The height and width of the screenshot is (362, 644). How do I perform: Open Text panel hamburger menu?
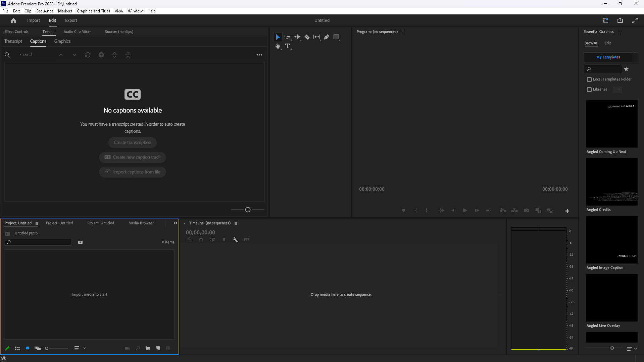[55, 32]
